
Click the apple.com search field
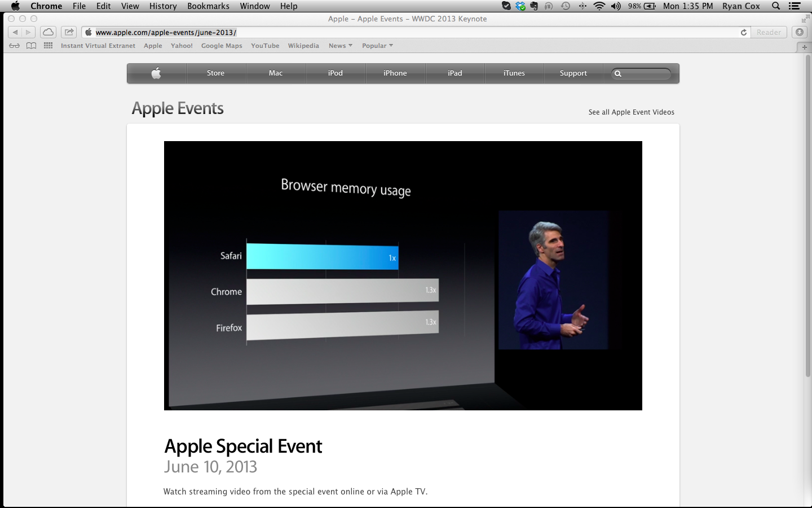click(642, 73)
